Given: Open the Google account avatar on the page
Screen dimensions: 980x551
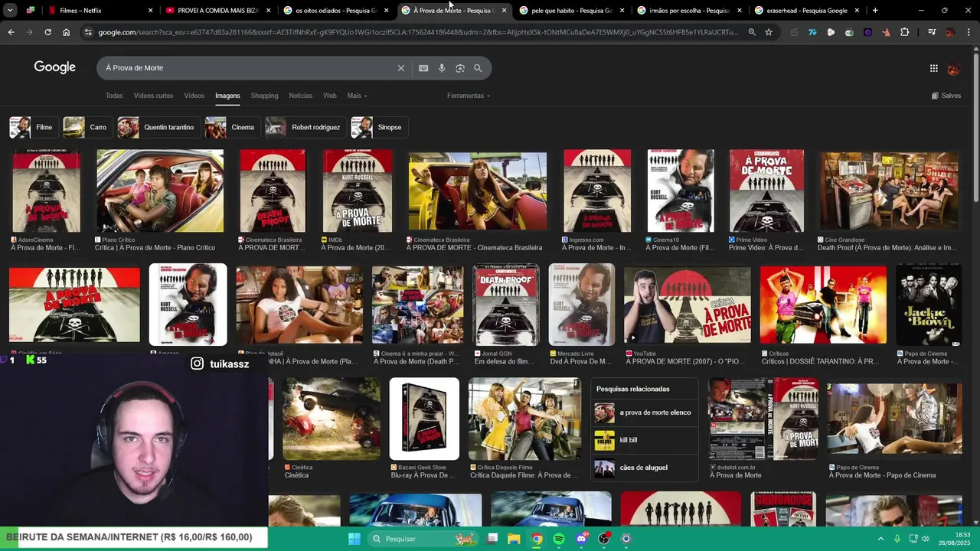Looking at the screenshot, I should [x=954, y=68].
